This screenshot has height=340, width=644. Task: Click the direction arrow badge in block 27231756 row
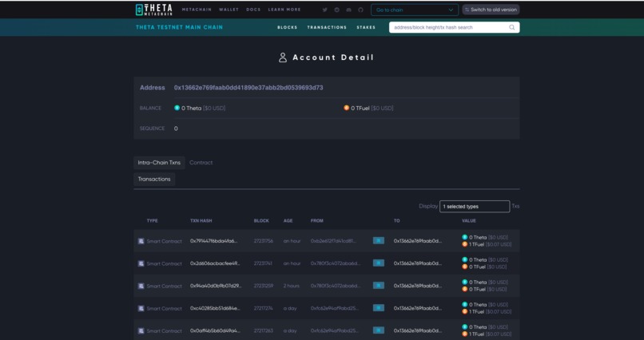pyautogui.click(x=378, y=241)
